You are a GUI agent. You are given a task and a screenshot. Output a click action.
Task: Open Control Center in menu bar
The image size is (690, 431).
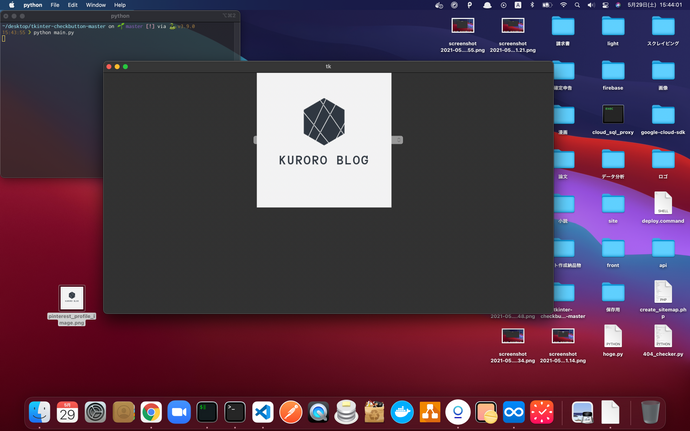pos(605,5)
